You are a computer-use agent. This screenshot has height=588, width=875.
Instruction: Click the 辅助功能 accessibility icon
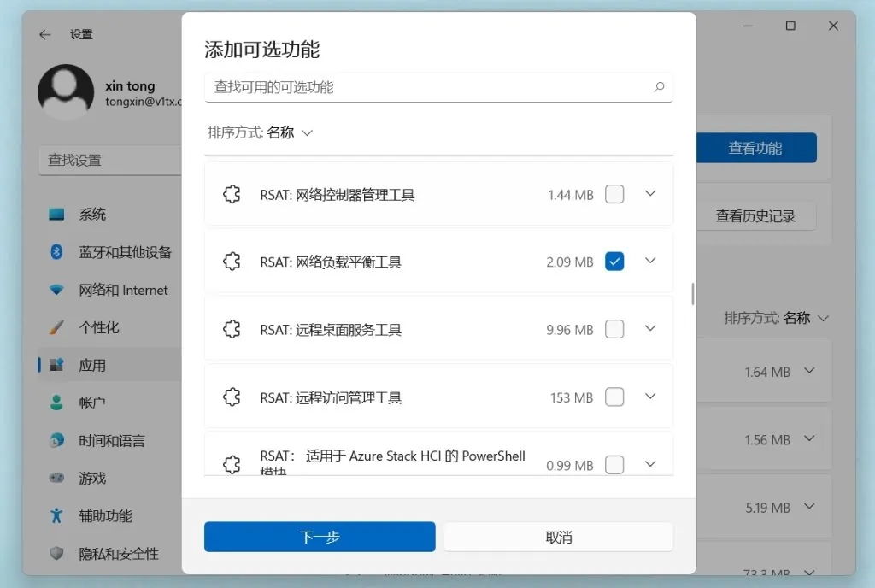pos(56,515)
